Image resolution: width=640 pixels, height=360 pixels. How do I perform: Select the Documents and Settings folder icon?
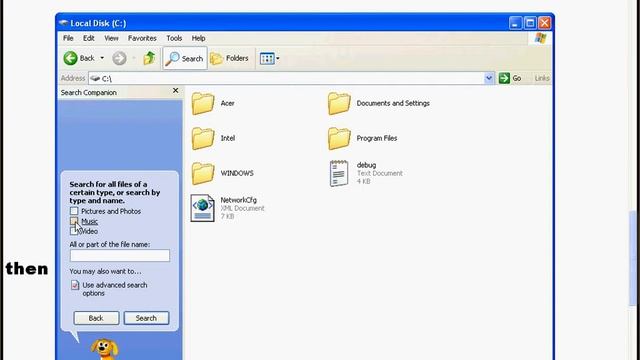pyautogui.click(x=339, y=103)
